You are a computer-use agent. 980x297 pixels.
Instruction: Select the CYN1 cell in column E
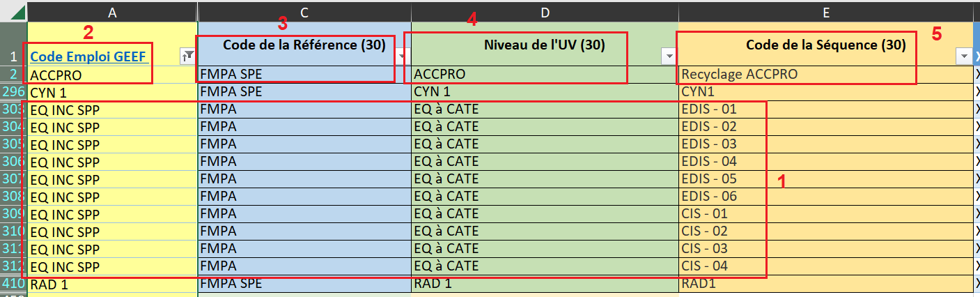pyautogui.click(x=825, y=91)
